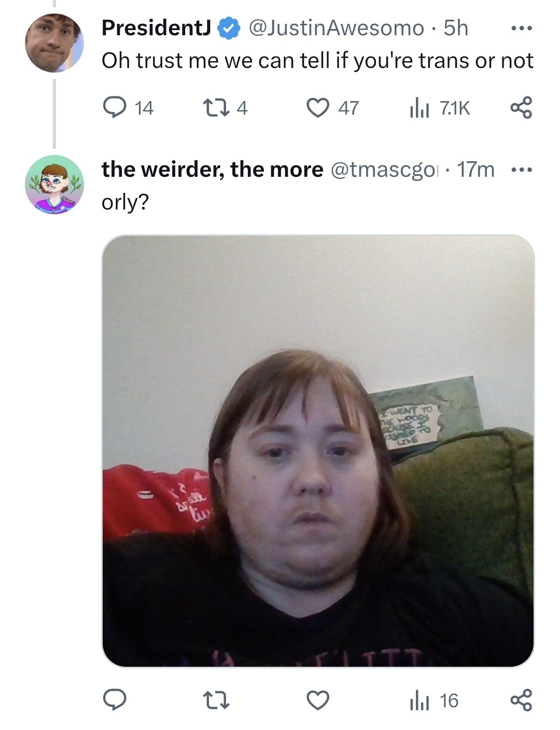Like the orly? reply tweet
560x730 pixels.
click(318, 700)
